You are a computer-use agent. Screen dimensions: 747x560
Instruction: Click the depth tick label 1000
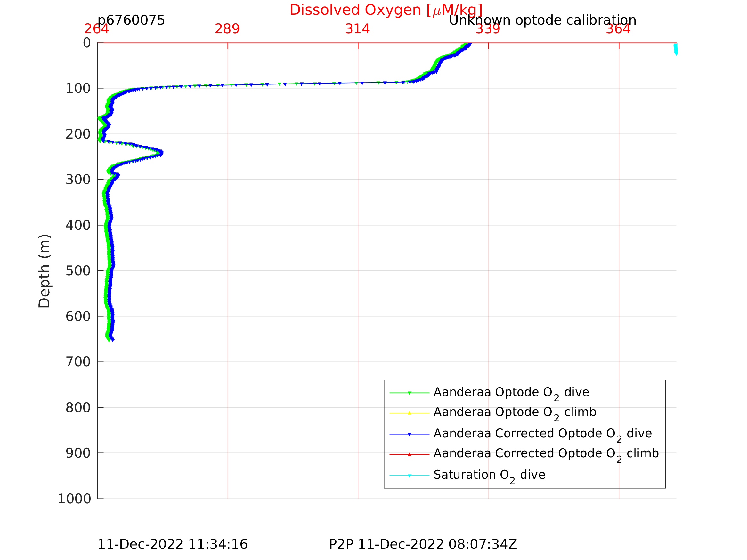74,499
